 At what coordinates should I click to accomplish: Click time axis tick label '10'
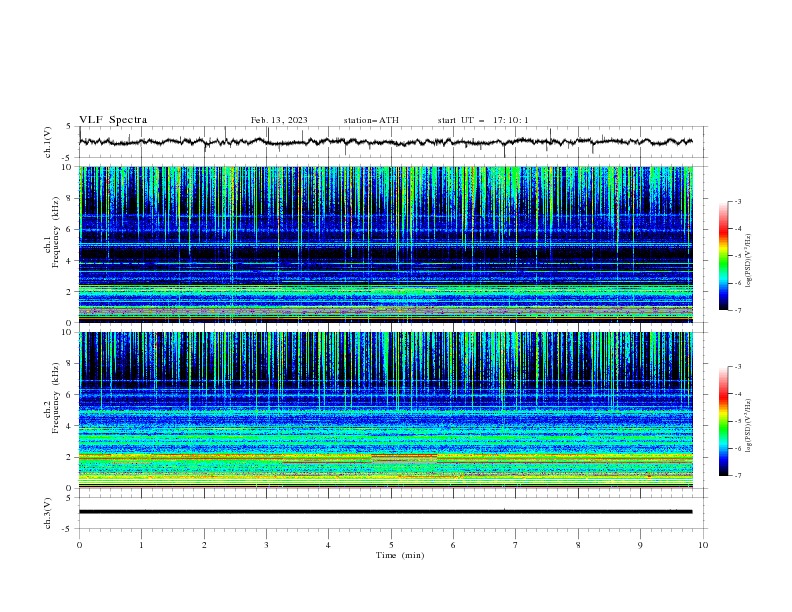[x=703, y=545]
